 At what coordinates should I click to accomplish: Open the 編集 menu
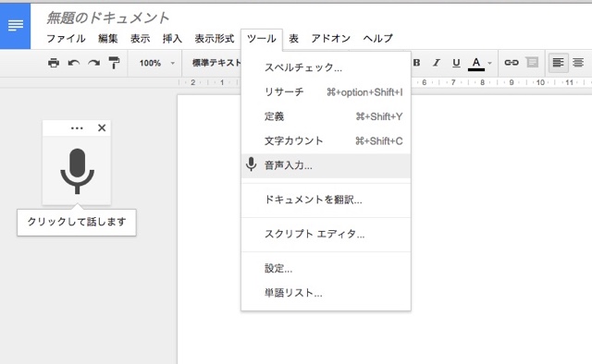[x=108, y=39]
